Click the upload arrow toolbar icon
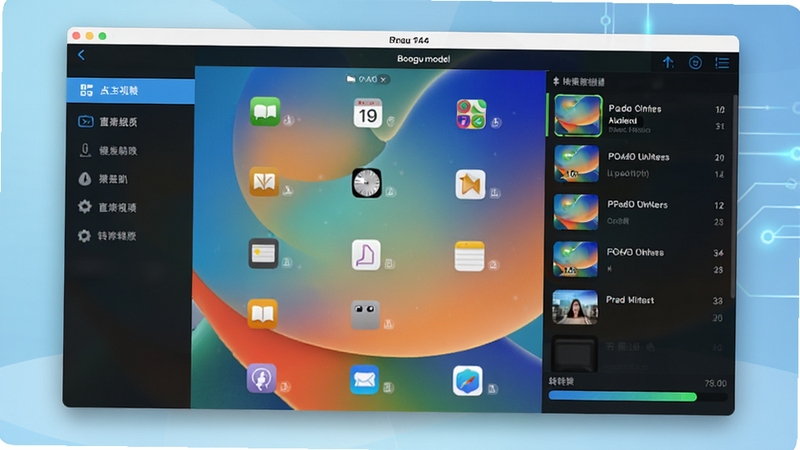 pyautogui.click(x=668, y=63)
